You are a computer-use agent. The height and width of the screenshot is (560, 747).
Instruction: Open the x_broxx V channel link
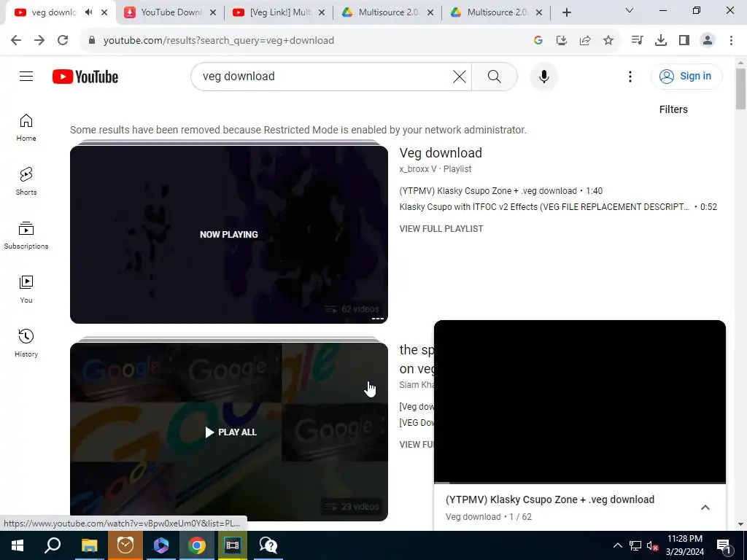418,169
